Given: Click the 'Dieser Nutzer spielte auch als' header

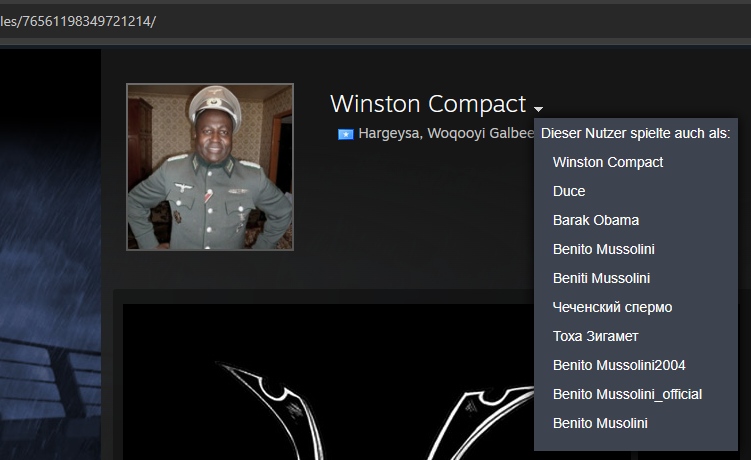Looking at the screenshot, I should 635,133.
